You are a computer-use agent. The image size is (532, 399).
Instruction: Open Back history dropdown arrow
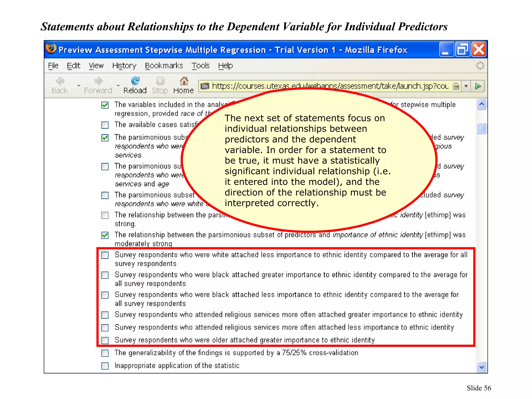pos(79,85)
